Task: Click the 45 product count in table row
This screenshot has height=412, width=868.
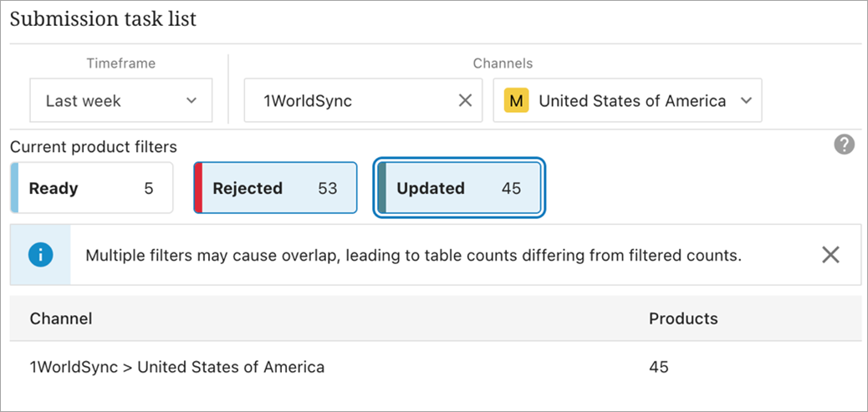Action: pos(659,366)
